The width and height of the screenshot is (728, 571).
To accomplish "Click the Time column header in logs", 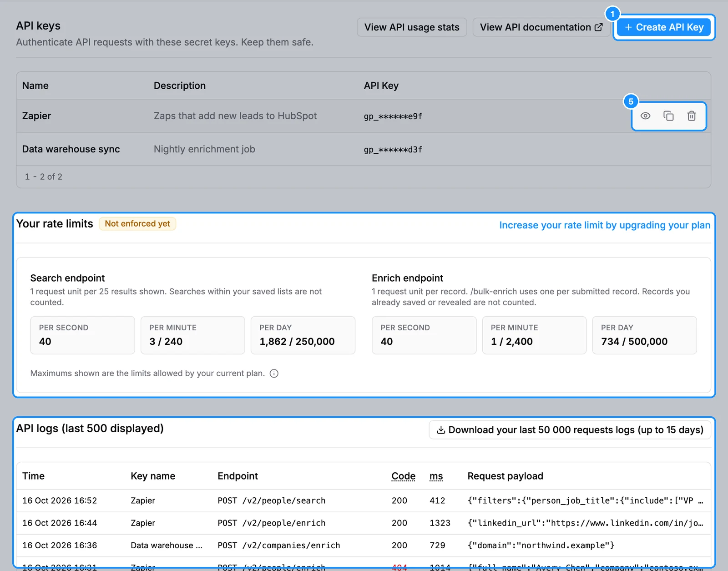I will click(x=34, y=476).
